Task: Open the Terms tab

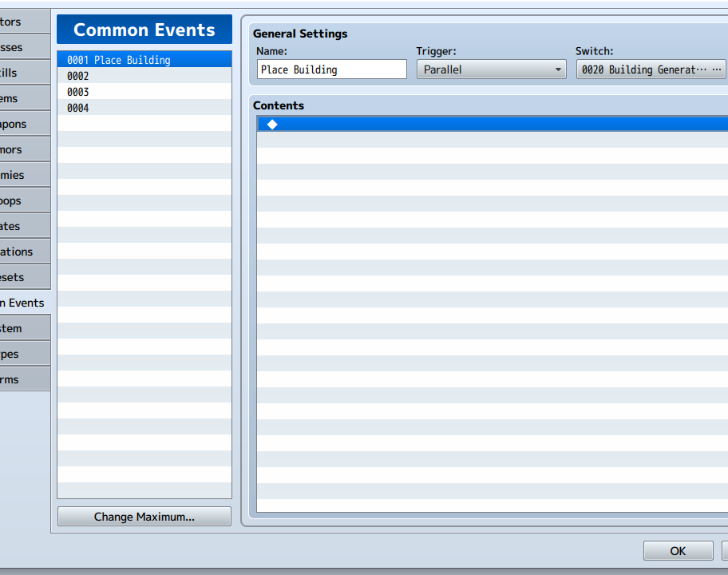Action: 22,379
